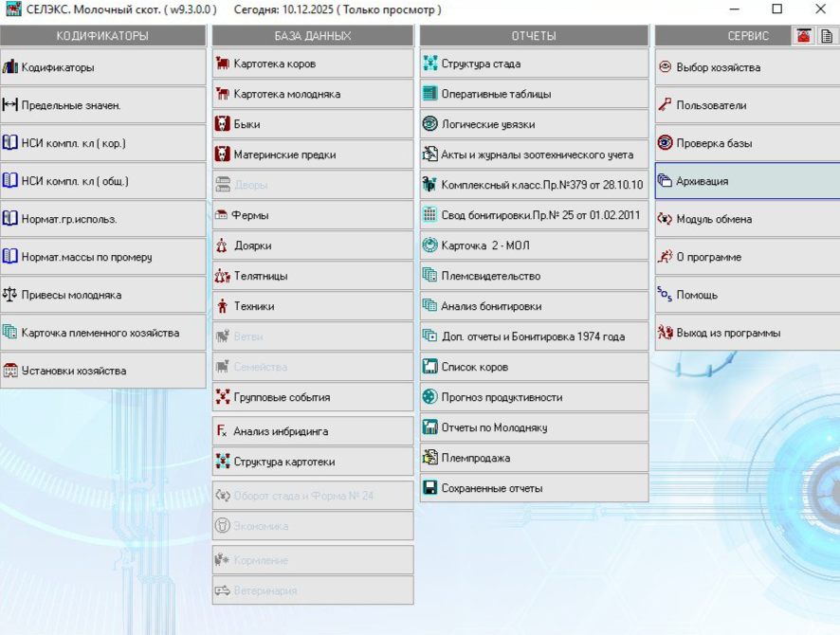Open Нормат.массы по промеру
840x635 pixels.
[x=102, y=257]
